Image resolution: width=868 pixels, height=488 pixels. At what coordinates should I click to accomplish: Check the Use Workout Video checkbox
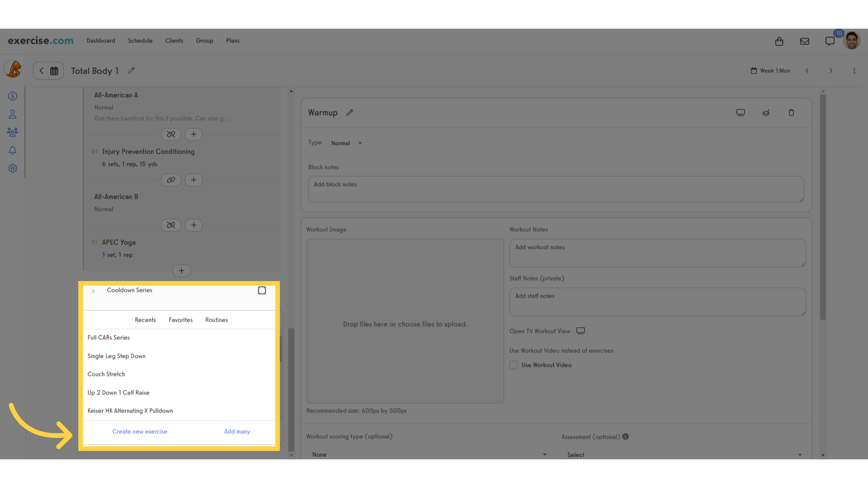(514, 365)
